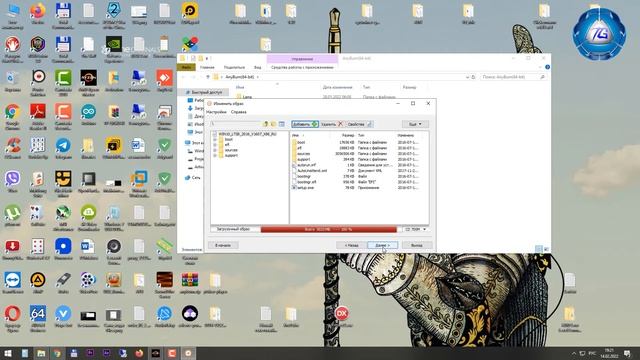
Task: Click Добавить to add files to the image
Action: tap(305, 124)
